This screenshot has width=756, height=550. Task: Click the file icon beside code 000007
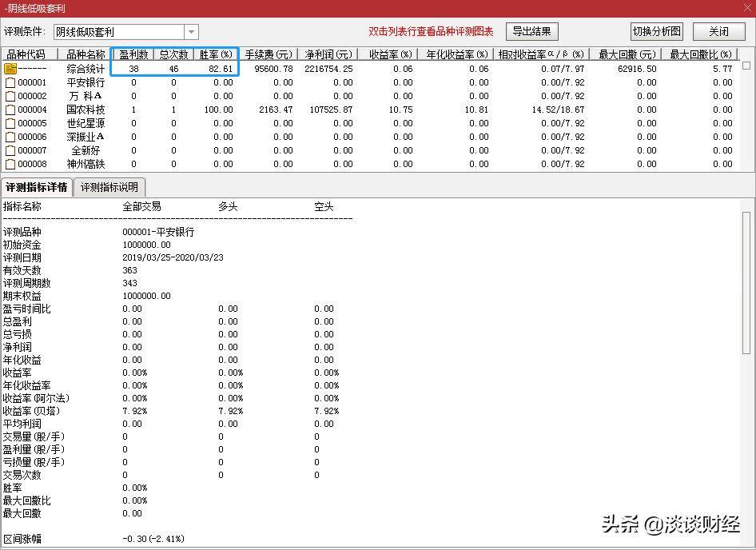click(10, 150)
